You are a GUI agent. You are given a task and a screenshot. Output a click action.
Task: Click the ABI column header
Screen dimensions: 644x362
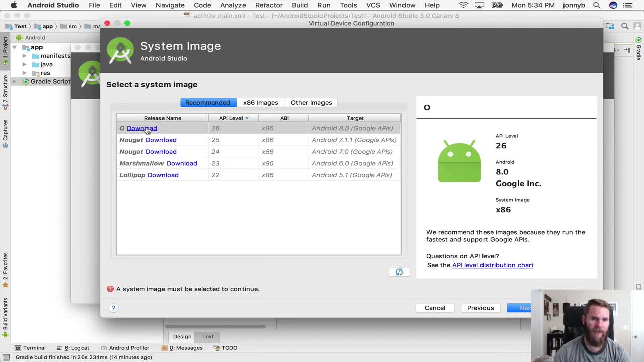(x=284, y=118)
